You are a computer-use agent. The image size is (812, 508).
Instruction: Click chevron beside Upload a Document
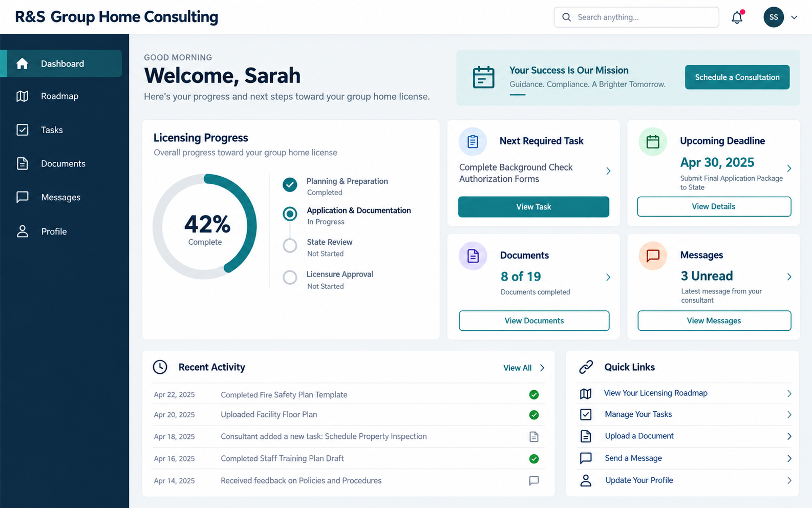click(789, 436)
